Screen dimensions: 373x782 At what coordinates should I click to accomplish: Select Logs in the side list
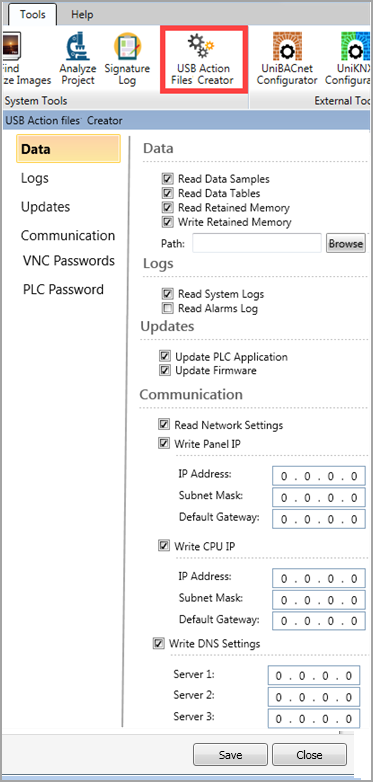pyautogui.click(x=35, y=178)
